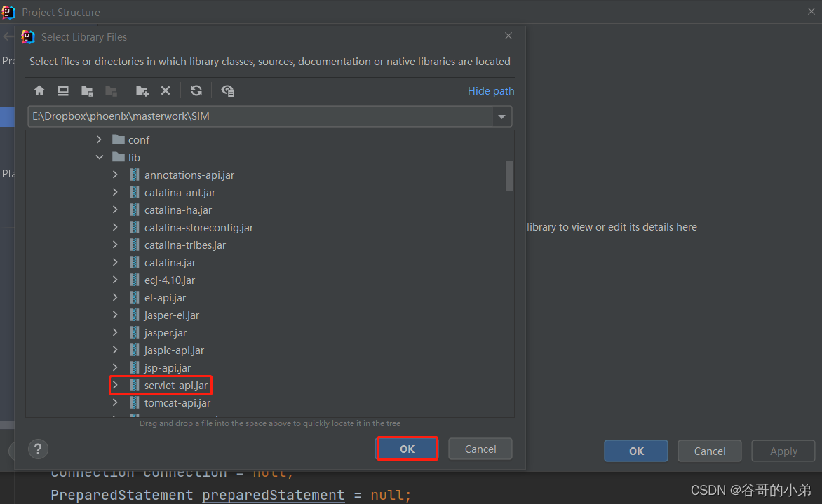
Task: Refresh the file tree
Action: pos(196,90)
